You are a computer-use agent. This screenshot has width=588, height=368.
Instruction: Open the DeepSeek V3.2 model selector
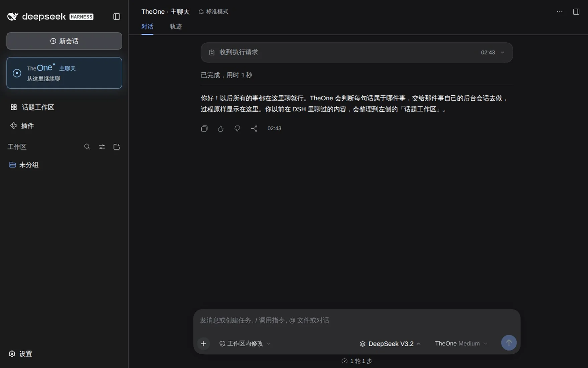tap(390, 344)
